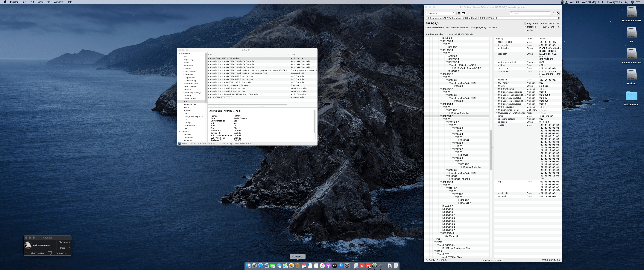The width and height of the screenshot is (644, 270).
Task: Toggle the Registered checkbox
Action: [x=525, y=24]
